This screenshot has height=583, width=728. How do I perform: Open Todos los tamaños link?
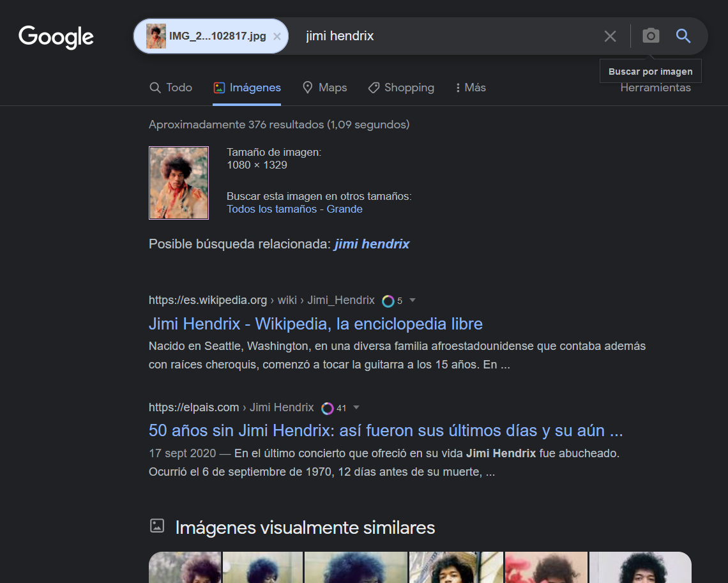point(271,209)
